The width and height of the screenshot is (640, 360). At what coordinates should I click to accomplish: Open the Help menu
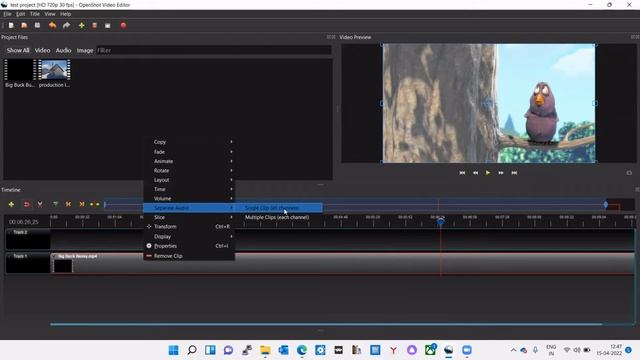[65, 14]
